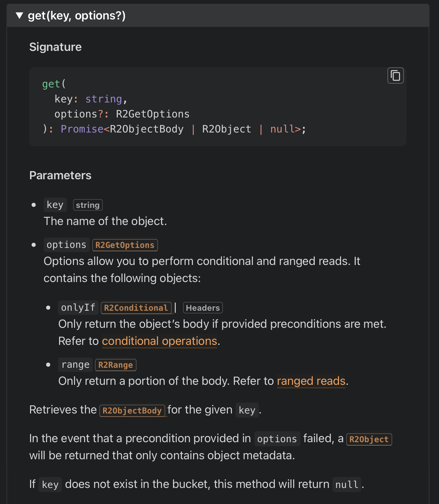Click the copy code icon
Viewport: 439px width, 504px height.
(x=395, y=75)
